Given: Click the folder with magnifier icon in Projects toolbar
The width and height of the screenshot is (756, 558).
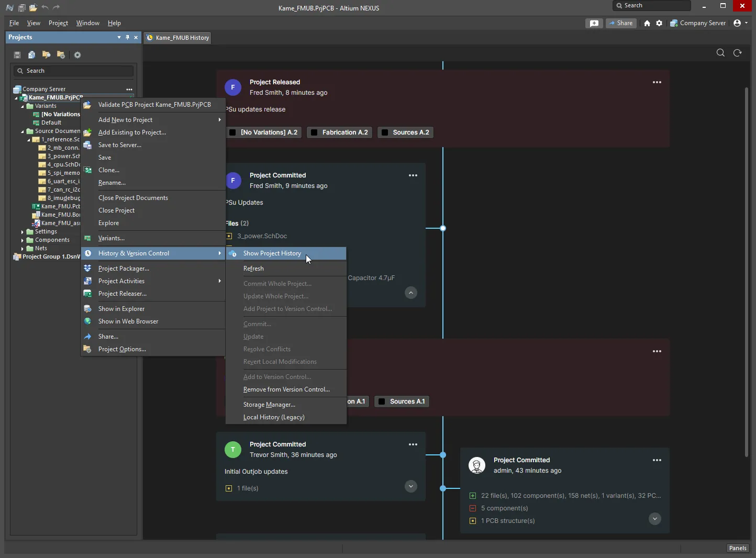Looking at the screenshot, I should pos(47,55).
